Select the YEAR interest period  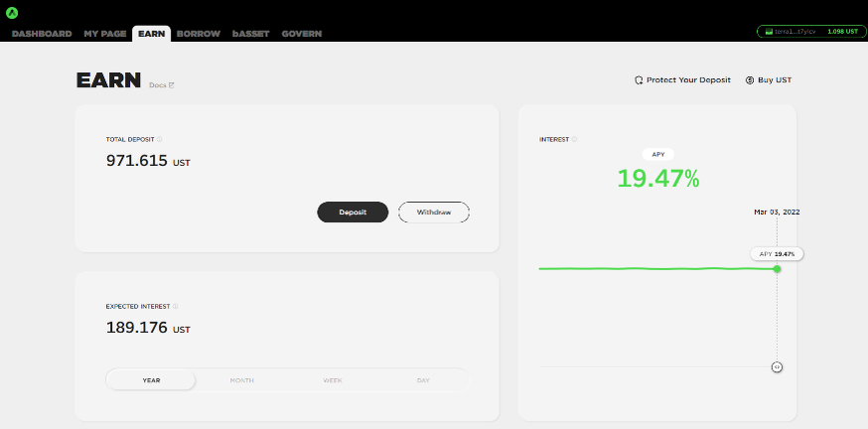(x=151, y=380)
